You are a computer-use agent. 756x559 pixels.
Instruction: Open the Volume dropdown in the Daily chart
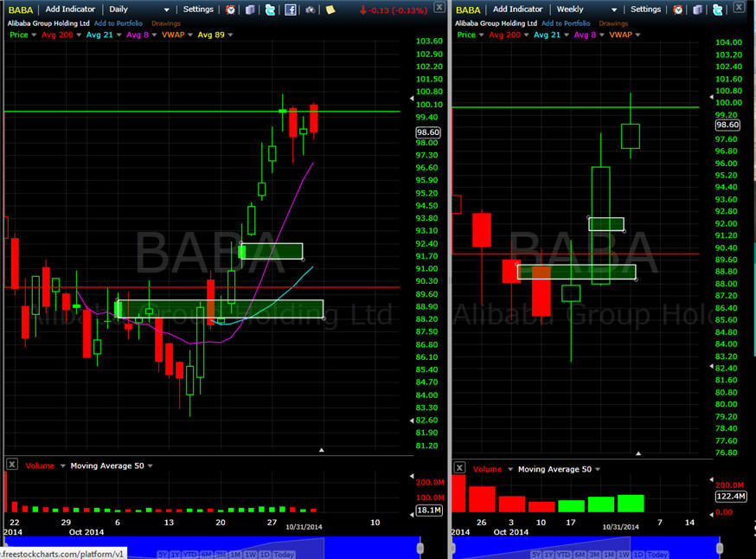(62, 466)
